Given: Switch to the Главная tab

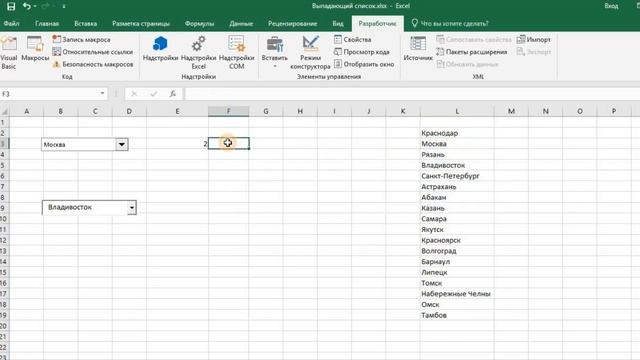Looking at the screenshot, I should [x=47, y=24].
